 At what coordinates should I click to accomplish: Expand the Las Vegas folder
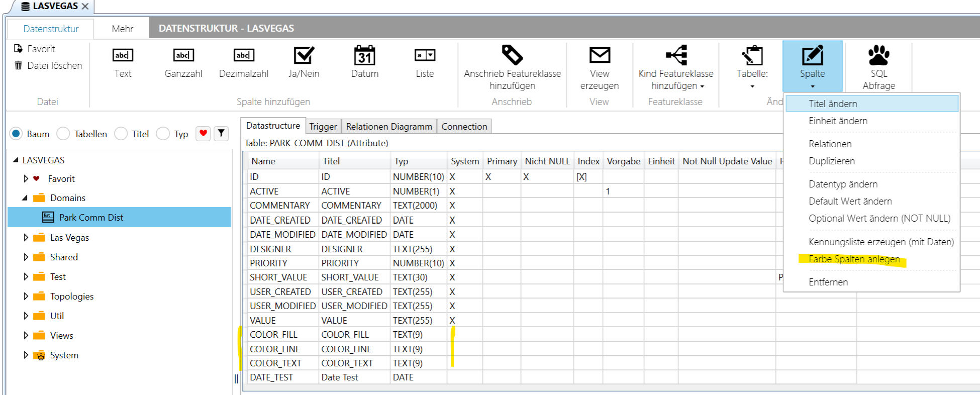[x=26, y=238]
